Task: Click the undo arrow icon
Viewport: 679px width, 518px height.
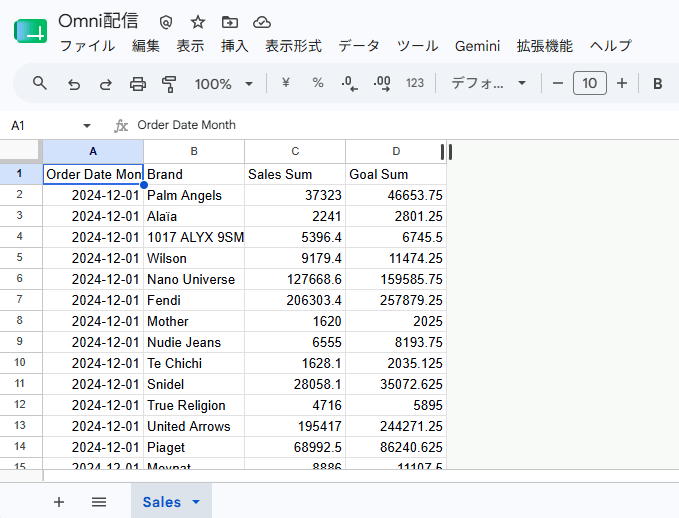Action: click(74, 84)
